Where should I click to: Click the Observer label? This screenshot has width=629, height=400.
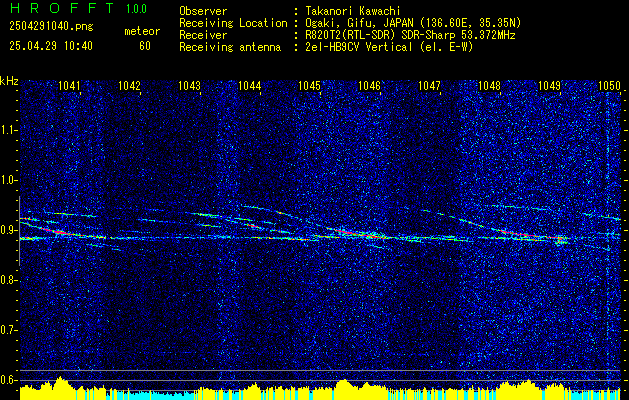point(203,11)
